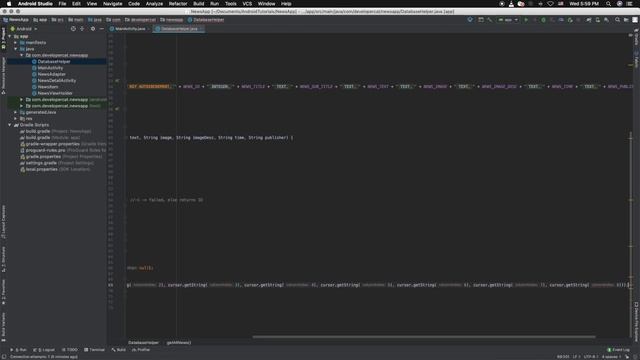Click the DatabaseHelper breadcrumb below editor
This screenshot has height=360, width=640.
point(143,343)
